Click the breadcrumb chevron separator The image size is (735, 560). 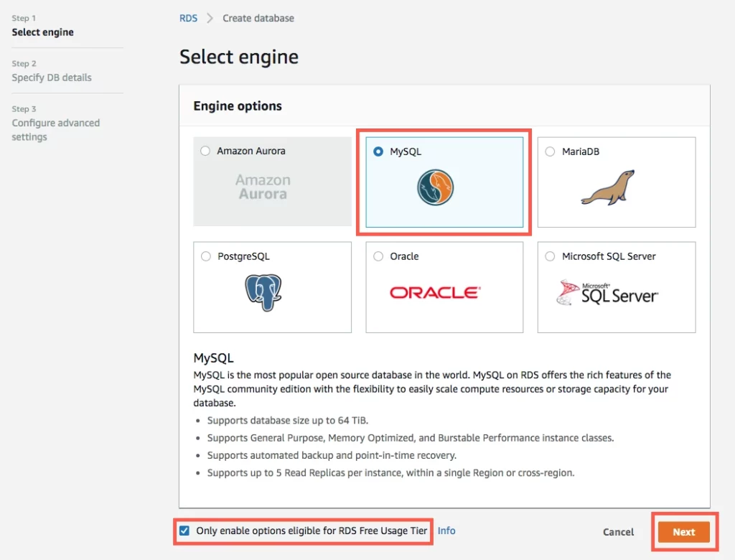coord(210,18)
